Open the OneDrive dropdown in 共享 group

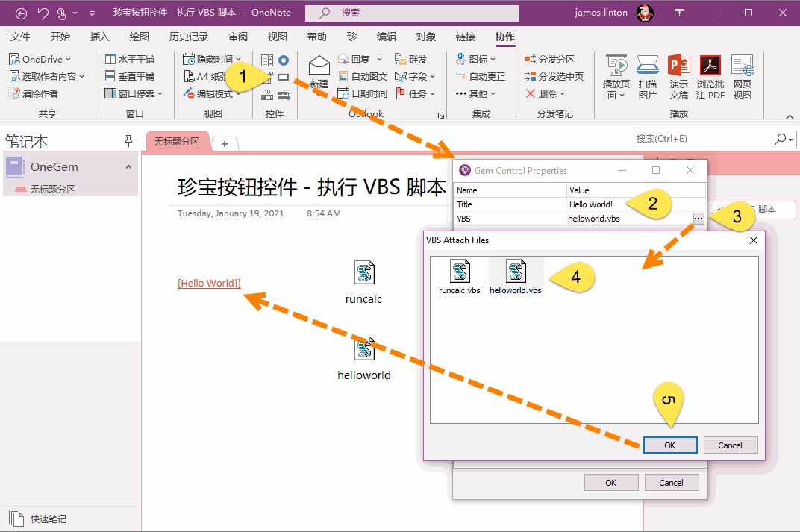click(40, 60)
